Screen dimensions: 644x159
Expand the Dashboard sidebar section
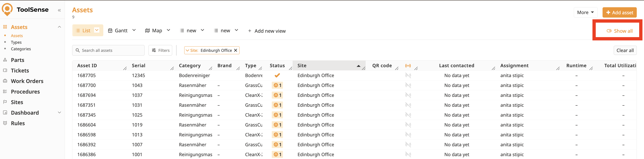[x=59, y=113]
